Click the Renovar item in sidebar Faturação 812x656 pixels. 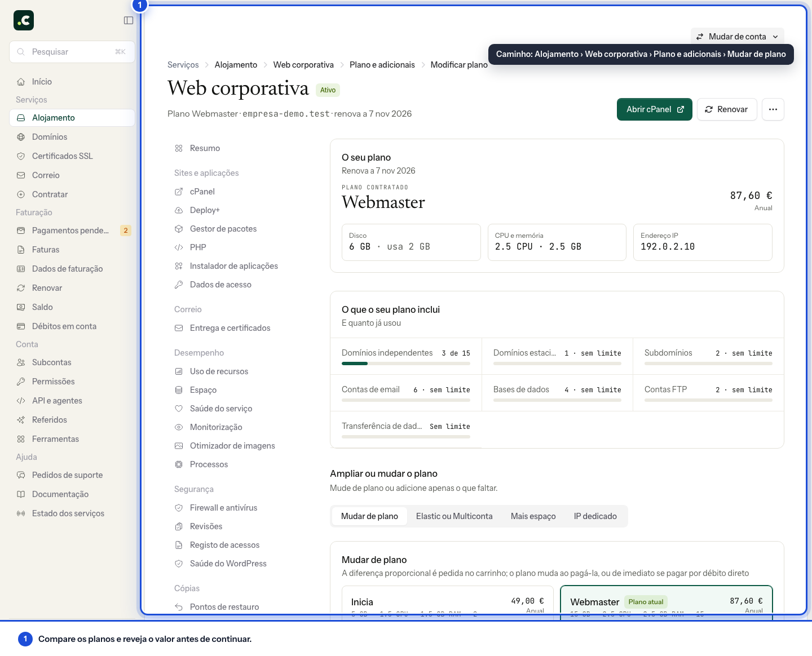[x=72, y=288]
